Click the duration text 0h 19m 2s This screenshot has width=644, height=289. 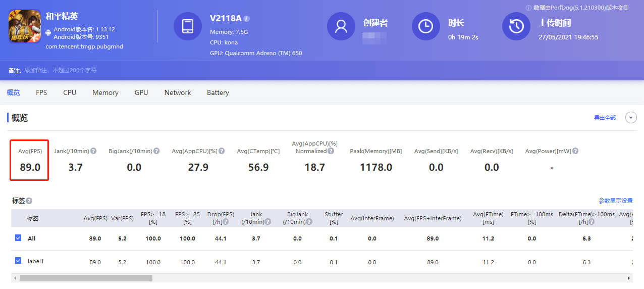463,37
